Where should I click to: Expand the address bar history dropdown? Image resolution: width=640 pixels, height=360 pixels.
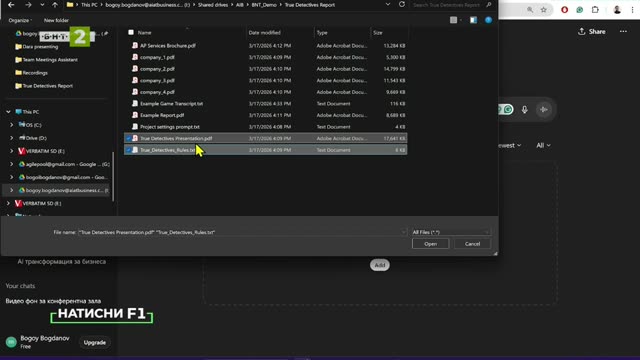pyautogui.click(x=388, y=4)
